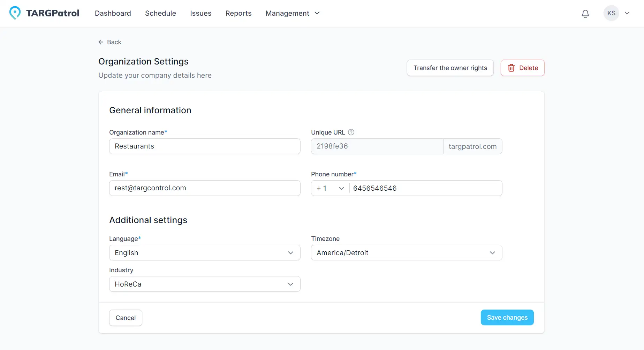
Task: Open the notifications bell
Action: pos(585,14)
